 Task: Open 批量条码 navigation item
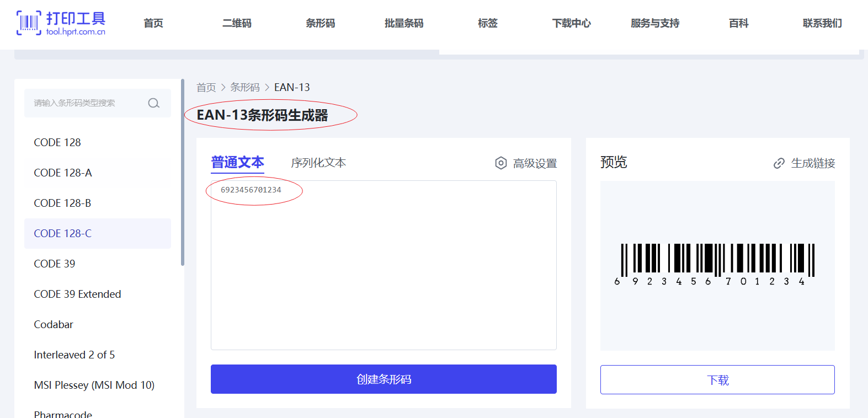404,23
